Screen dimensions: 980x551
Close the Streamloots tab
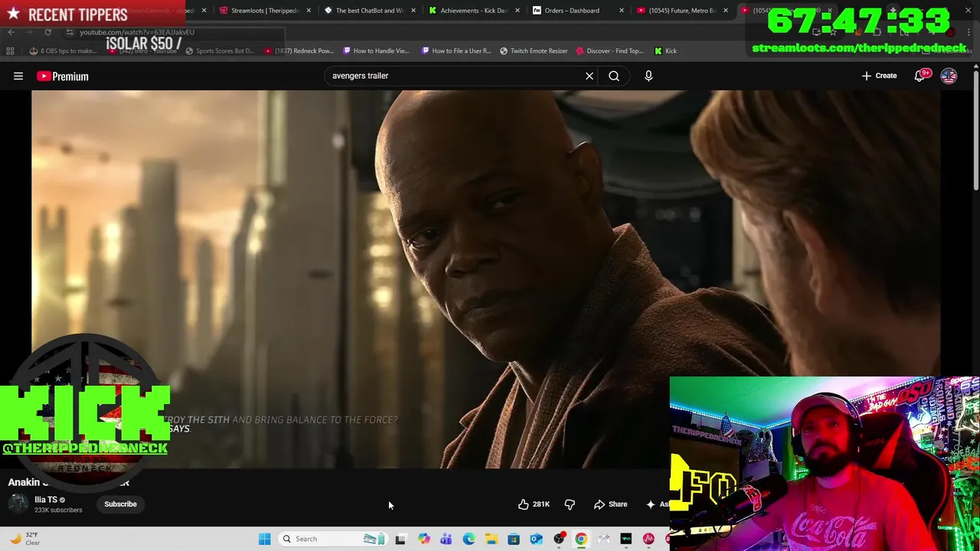coord(309,11)
